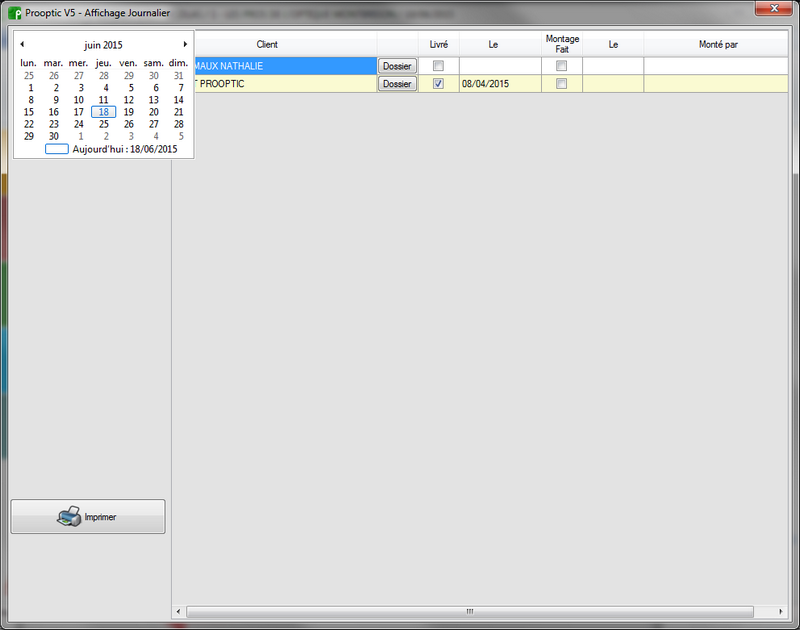Image resolution: width=800 pixels, height=630 pixels.
Task: Go to previous month in calendar
Action: pos(22,44)
